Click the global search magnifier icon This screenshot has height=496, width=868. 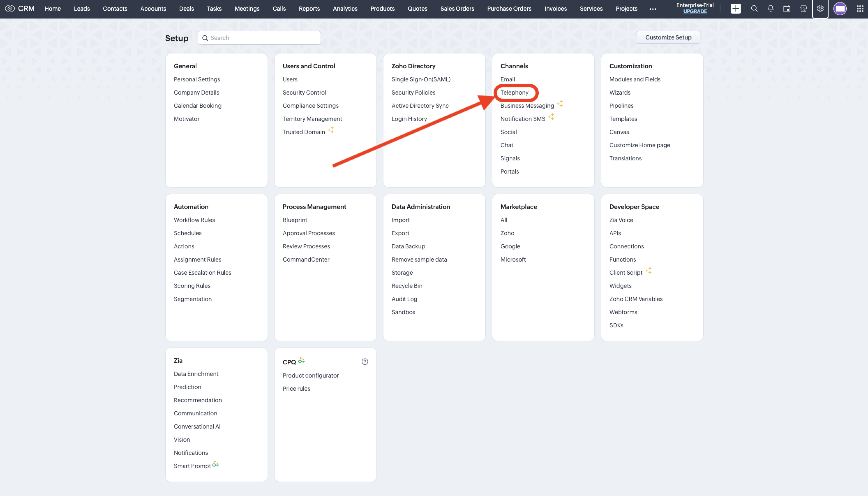point(754,8)
